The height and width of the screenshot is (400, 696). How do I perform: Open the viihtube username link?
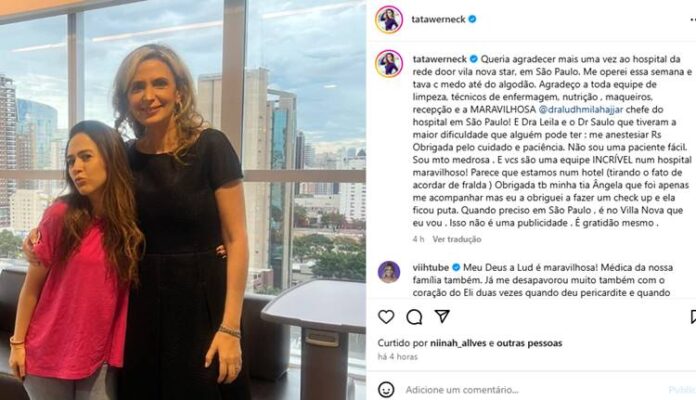pos(431,267)
